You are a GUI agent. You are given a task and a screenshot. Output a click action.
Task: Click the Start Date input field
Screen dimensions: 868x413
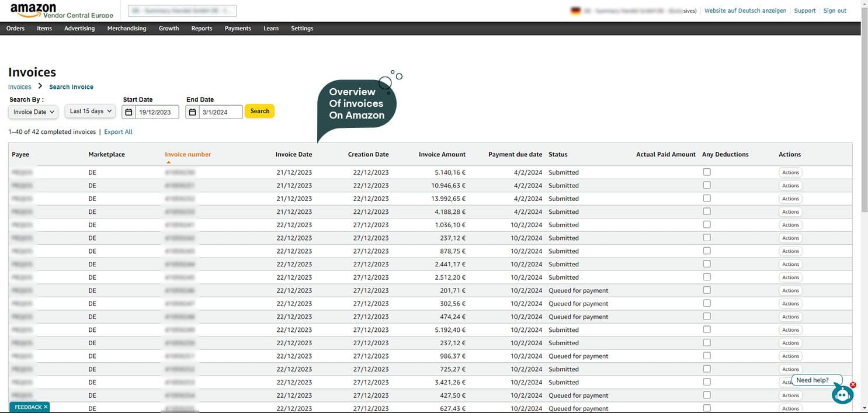pos(157,112)
